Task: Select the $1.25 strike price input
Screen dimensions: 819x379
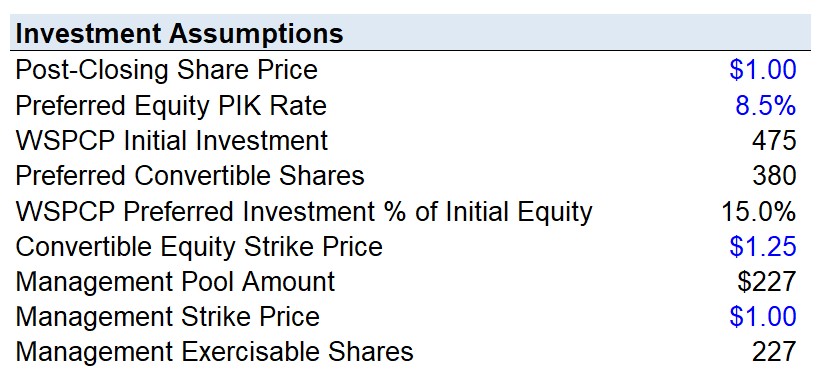Action: (763, 246)
